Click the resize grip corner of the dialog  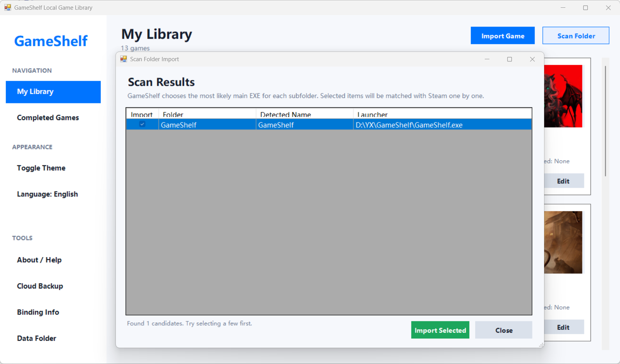[541, 345]
